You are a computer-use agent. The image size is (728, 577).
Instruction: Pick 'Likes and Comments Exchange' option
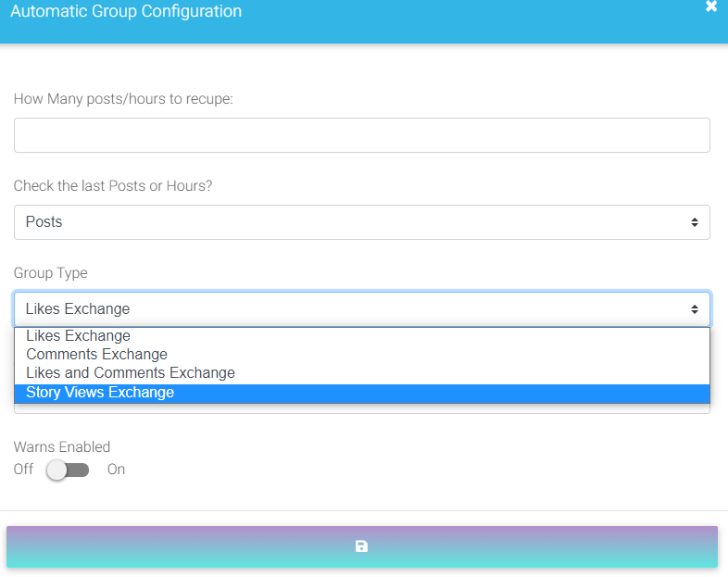[131, 373]
